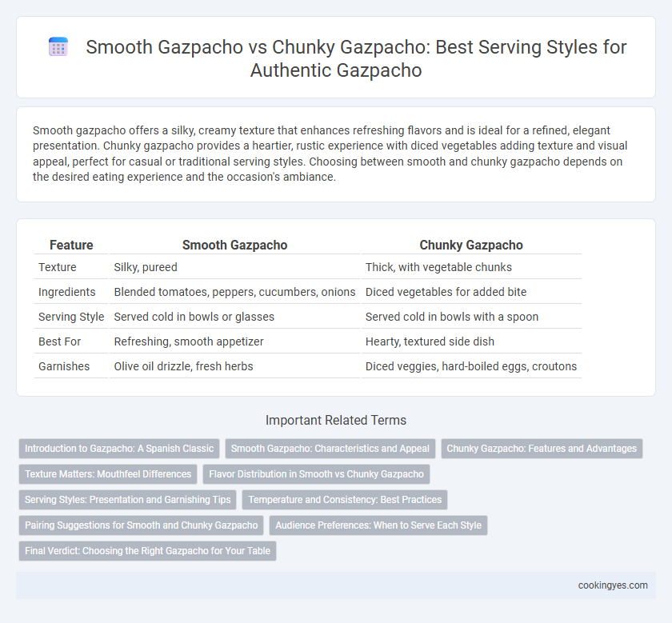This screenshot has width=672, height=623.
Task: Select the 'Garnishes' row label
Action: (x=64, y=366)
